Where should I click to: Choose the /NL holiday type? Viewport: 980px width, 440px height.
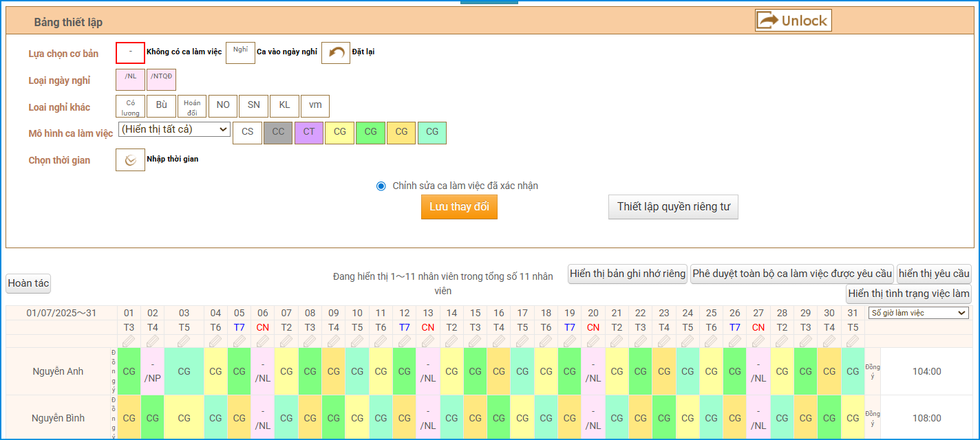point(130,80)
